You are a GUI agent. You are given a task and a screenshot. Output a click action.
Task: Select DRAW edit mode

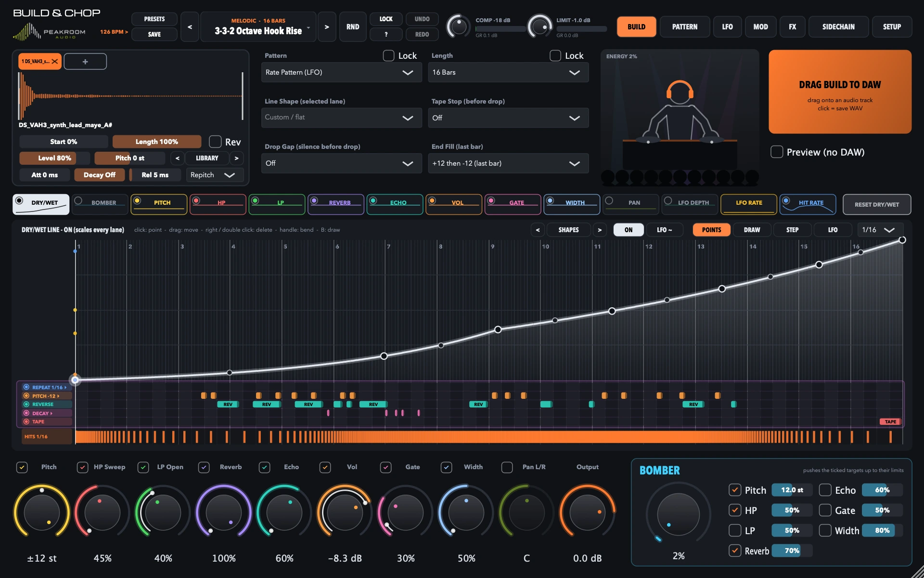[x=752, y=230]
